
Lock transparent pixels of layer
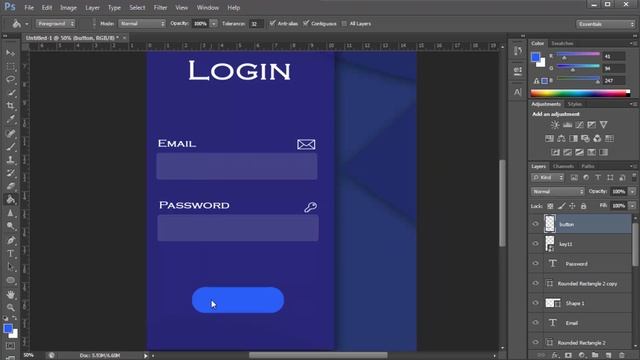click(x=550, y=206)
